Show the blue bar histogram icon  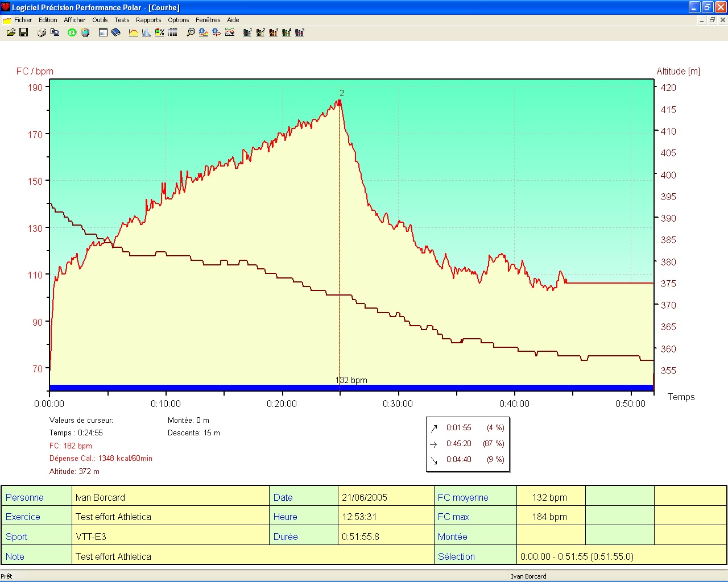click(x=147, y=32)
